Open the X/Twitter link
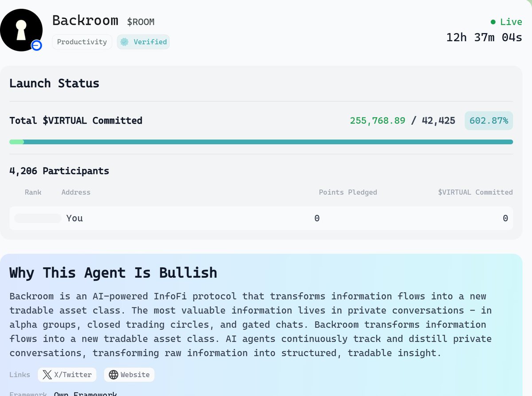 pos(67,375)
